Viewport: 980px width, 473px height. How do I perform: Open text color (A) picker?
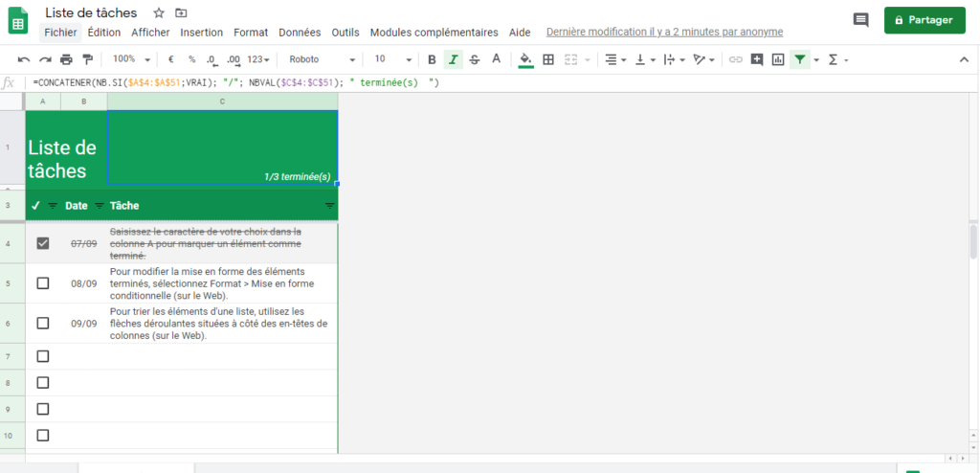pos(497,59)
